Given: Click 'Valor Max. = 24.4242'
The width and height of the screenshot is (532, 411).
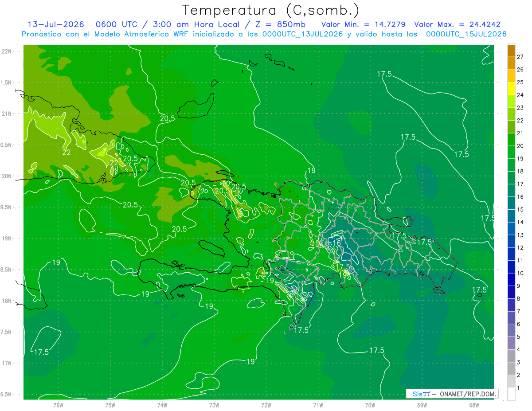Looking at the screenshot, I should pos(457,24).
